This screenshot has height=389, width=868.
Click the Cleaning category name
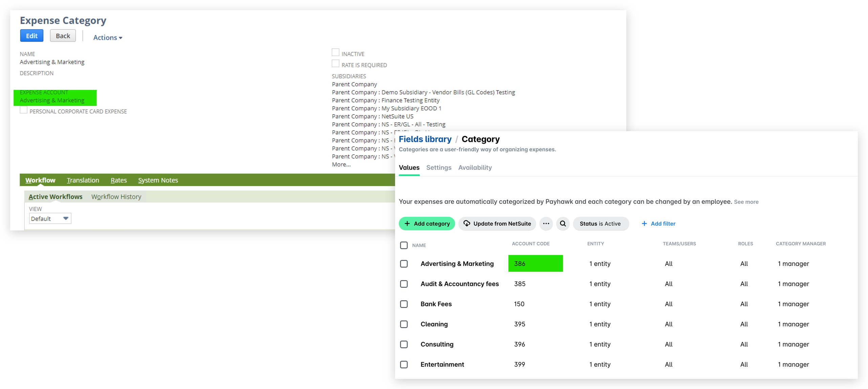(x=434, y=324)
